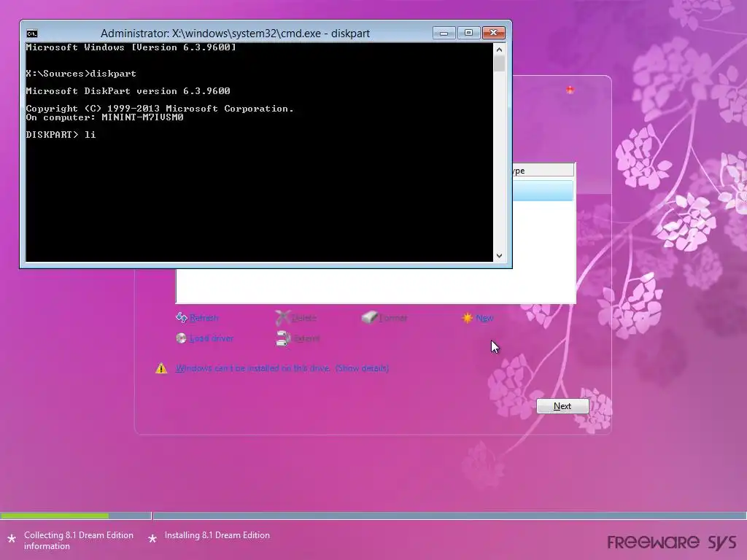The height and width of the screenshot is (560, 747).
Task: Click the Extend link
Action: pyautogui.click(x=306, y=338)
